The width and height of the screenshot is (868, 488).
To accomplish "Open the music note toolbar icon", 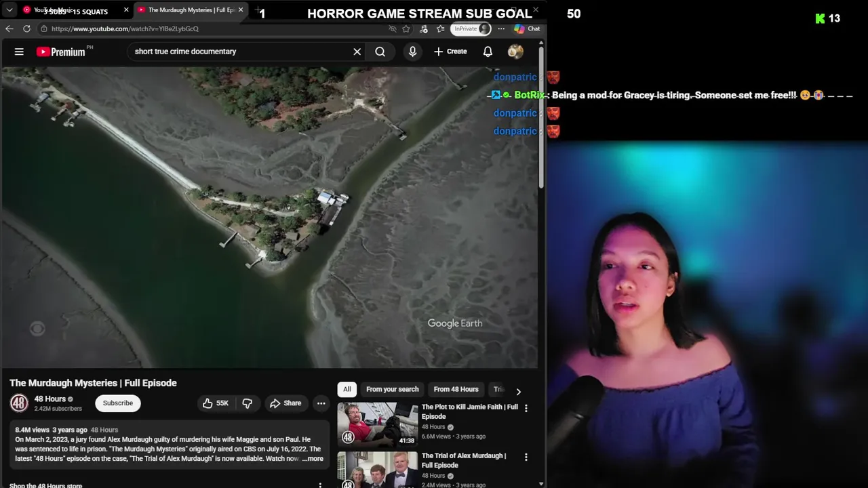I will click(x=424, y=28).
